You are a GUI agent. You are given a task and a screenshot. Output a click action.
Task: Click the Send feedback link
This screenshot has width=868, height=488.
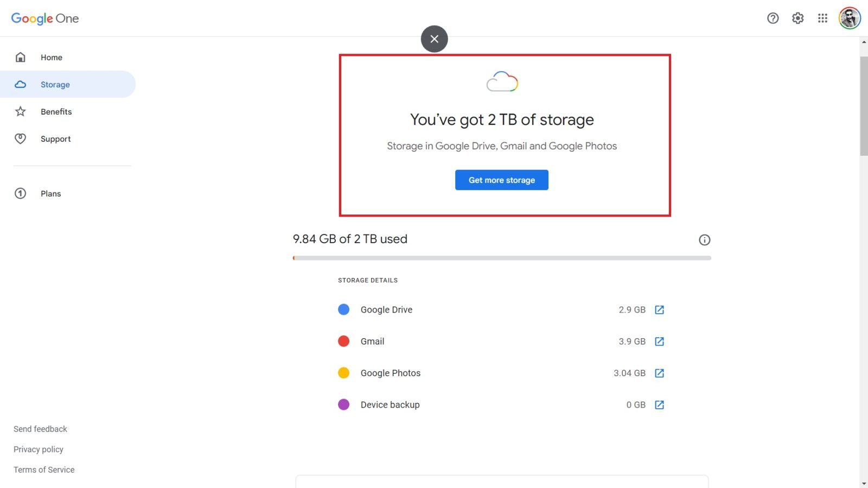40,429
